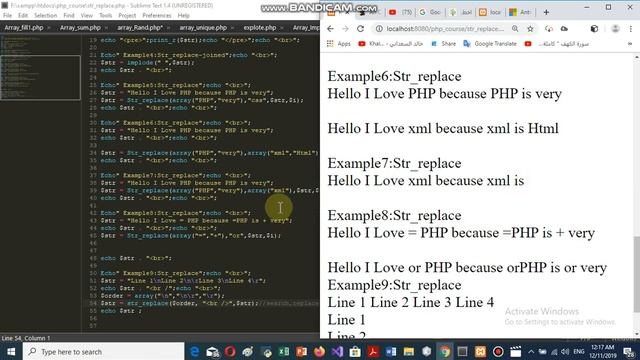Click the "Line 54, Column 1" status text

coord(26,338)
